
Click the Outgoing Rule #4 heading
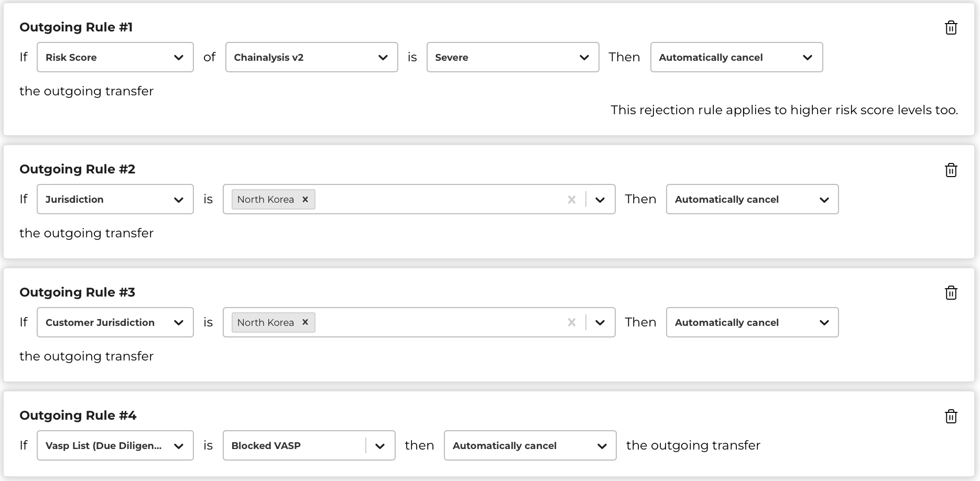[78, 416]
